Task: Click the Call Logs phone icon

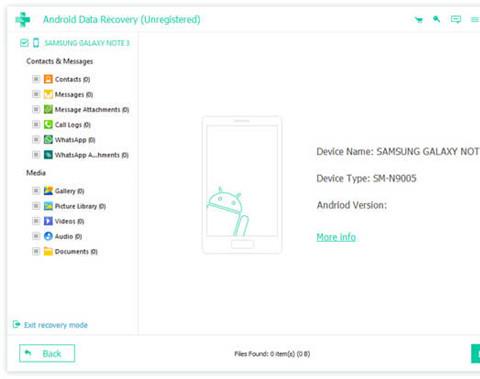Action: click(x=48, y=124)
